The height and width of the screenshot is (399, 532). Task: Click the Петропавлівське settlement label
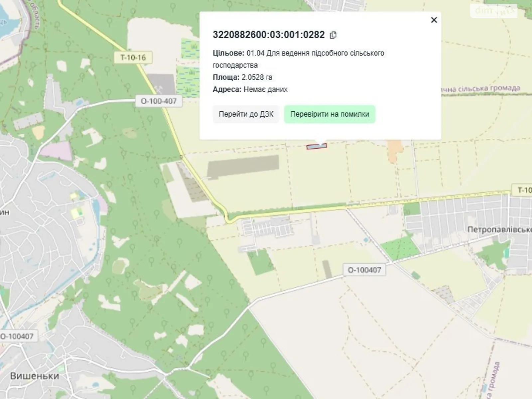coord(499,230)
